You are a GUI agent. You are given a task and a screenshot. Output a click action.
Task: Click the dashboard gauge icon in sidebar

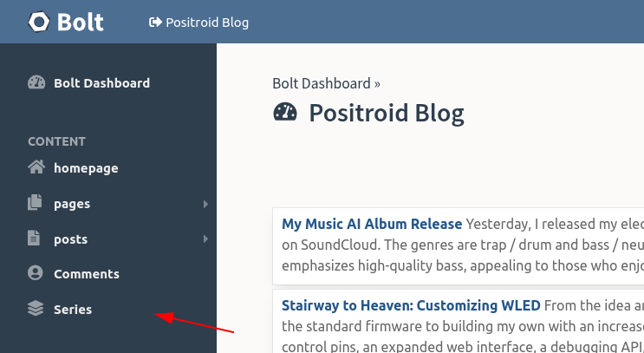(36, 82)
